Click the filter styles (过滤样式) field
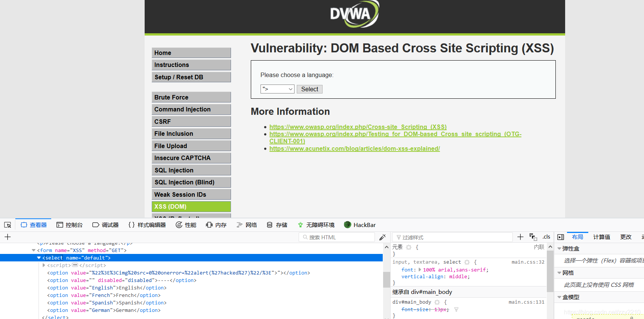Image resolution: width=644 pixels, height=319 pixels. pyautogui.click(x=453, y=237)
